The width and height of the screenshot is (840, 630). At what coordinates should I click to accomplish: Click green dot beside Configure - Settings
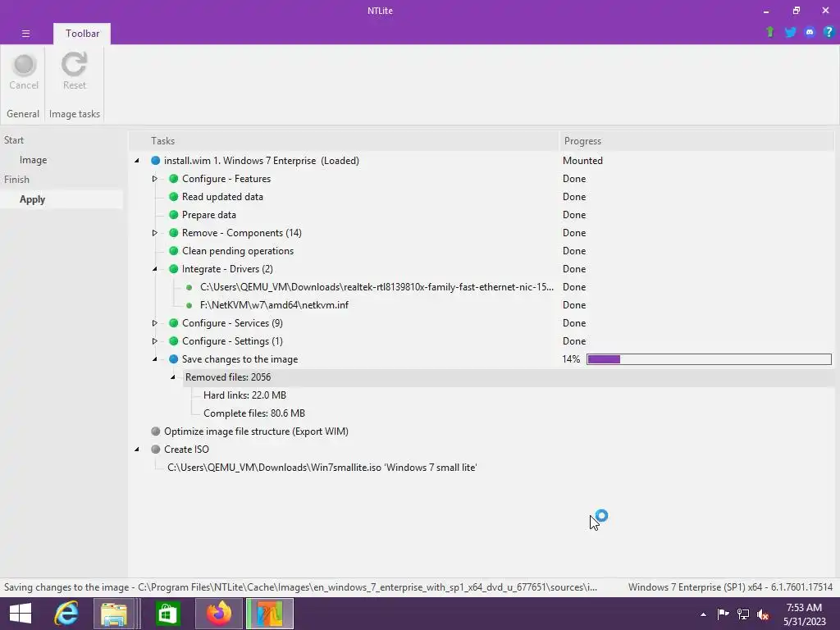pyautogui.click(x=174, y=341)
